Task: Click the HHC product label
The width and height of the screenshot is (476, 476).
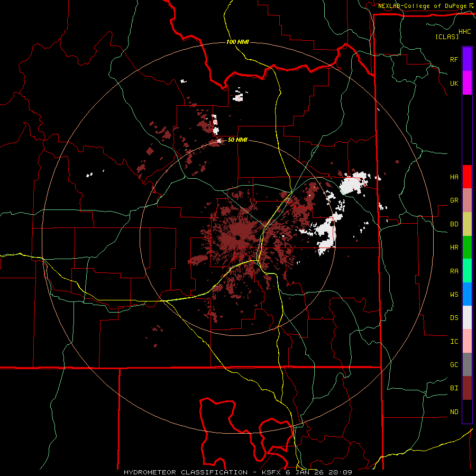Action: coord(465,32)
